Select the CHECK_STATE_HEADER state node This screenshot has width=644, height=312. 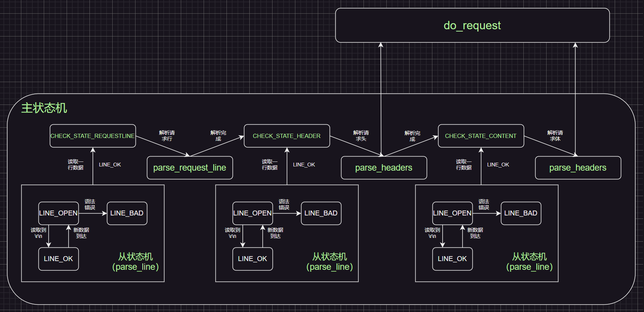(287, 136)
